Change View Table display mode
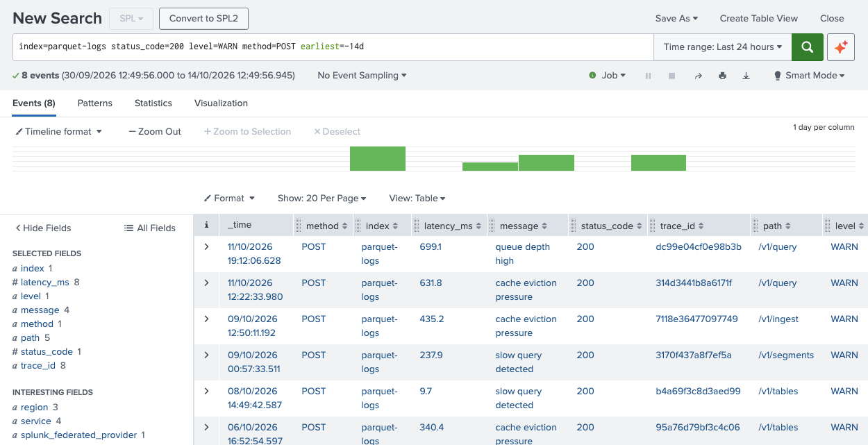Image resolution: width=868 pixels, height=445 pixels. pyautogui.click(x=417, y=198)
